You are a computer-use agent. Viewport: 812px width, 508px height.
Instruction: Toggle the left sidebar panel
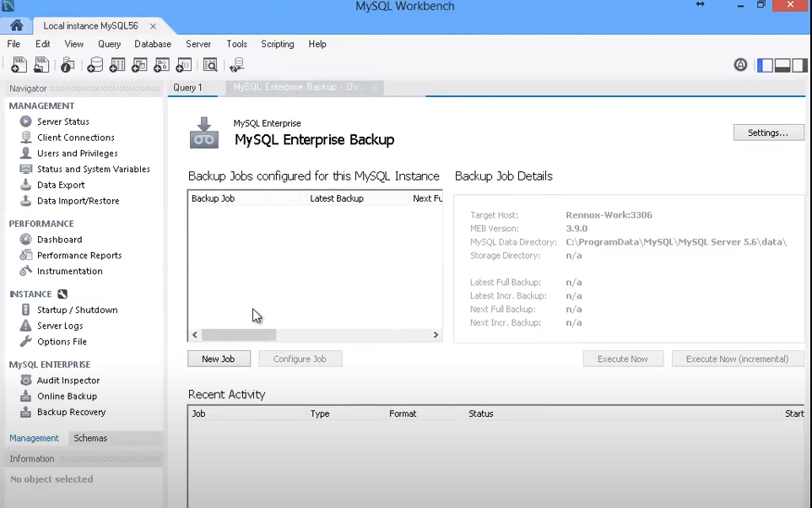pyautogui.click(x=765, y=65)
